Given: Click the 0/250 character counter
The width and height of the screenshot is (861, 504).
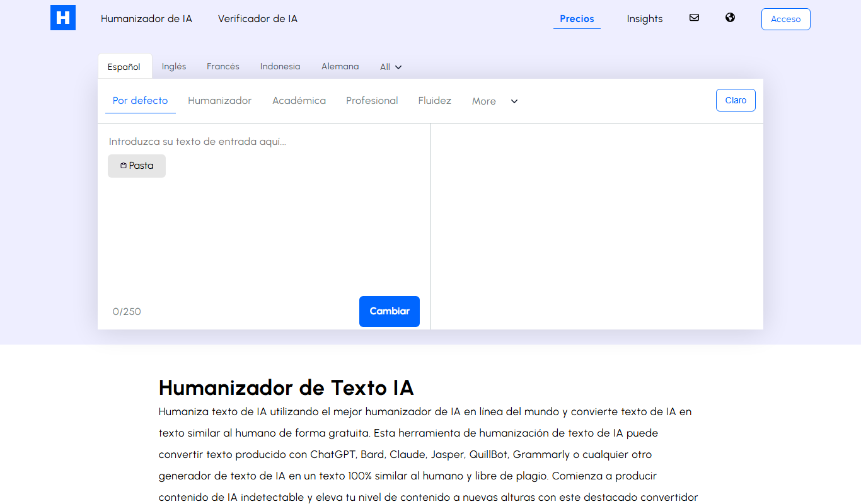Looking at the screenshot, I should pos(127,312).
